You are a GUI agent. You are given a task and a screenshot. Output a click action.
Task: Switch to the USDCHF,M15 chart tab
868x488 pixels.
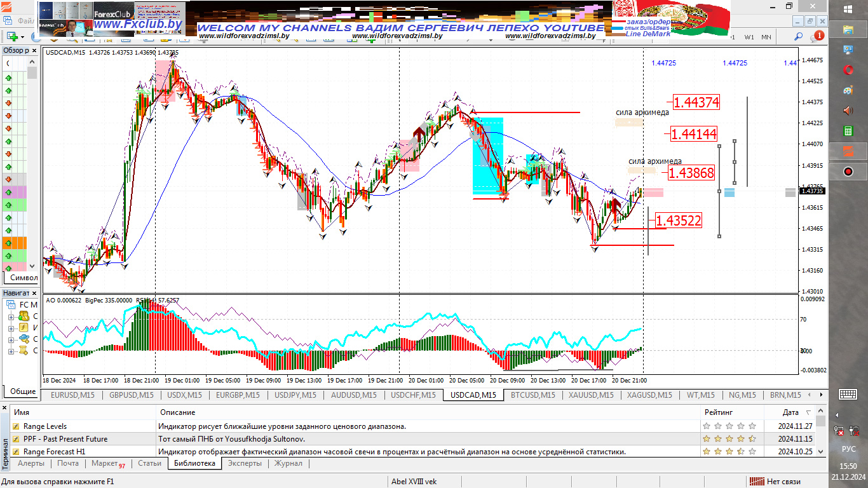413,395
